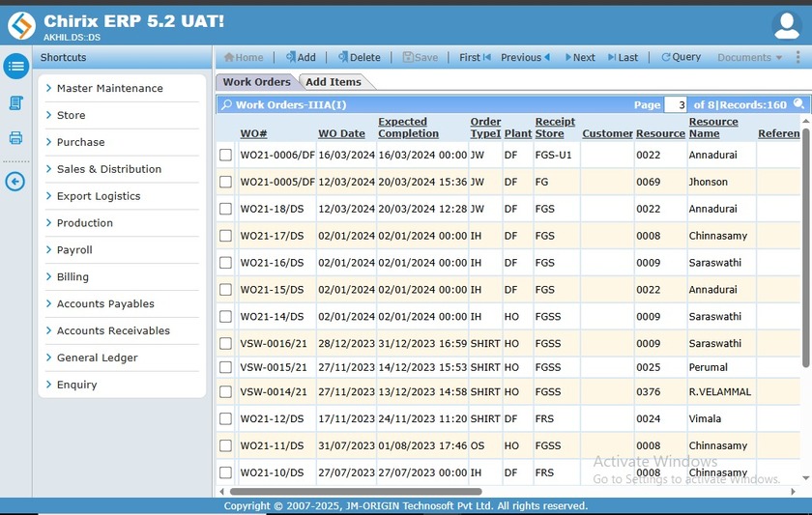Check the box for WO21-0006/DF row
This screenshot has width=812, height=515.
(225, 155)
